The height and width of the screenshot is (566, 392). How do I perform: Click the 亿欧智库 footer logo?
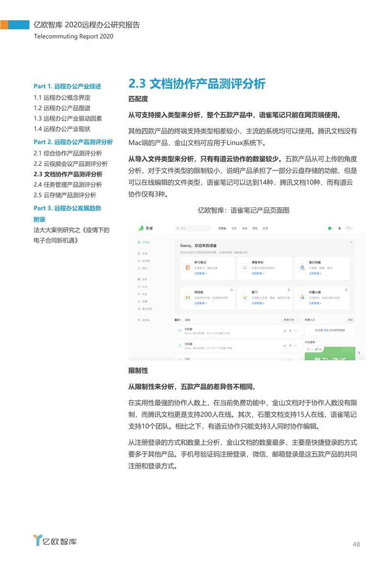point(55,541)
